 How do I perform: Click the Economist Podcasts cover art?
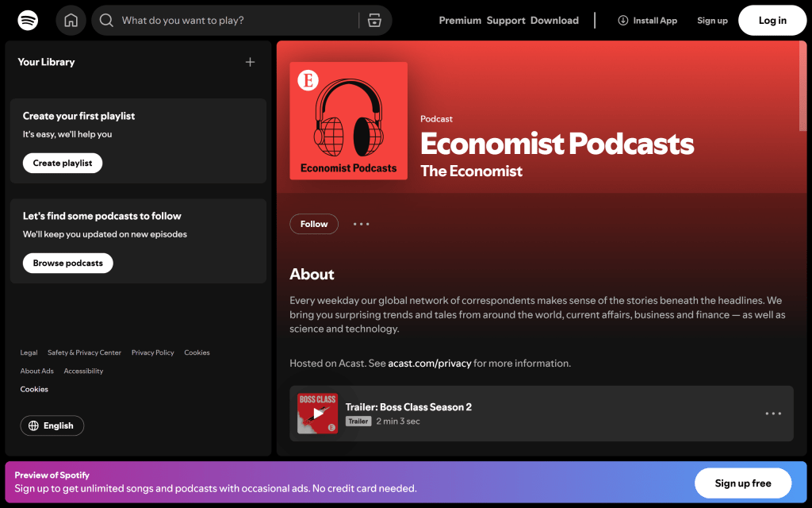pos(349,121)
